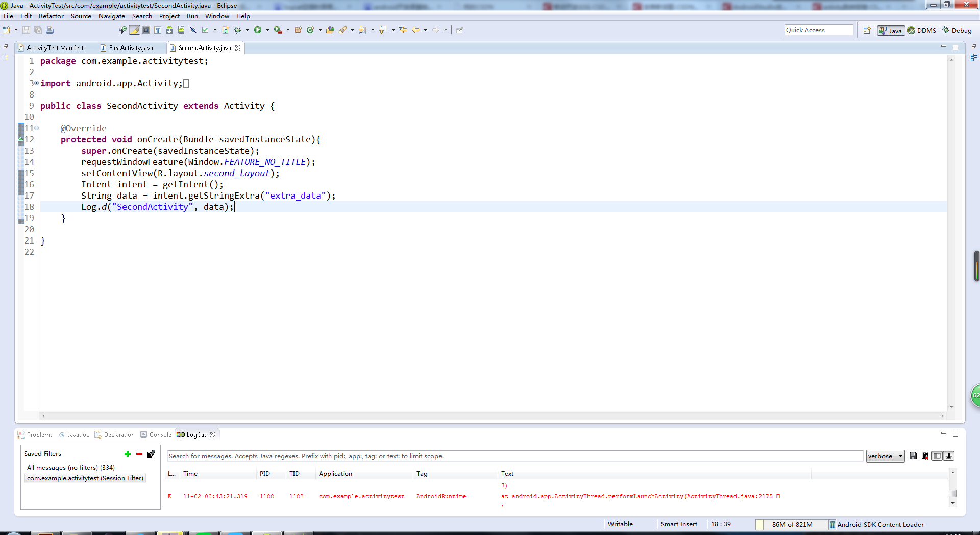The height and width of the screenshot is (535, 980).
Task: Open the Android SDK Manager icon
Action: 169,30
